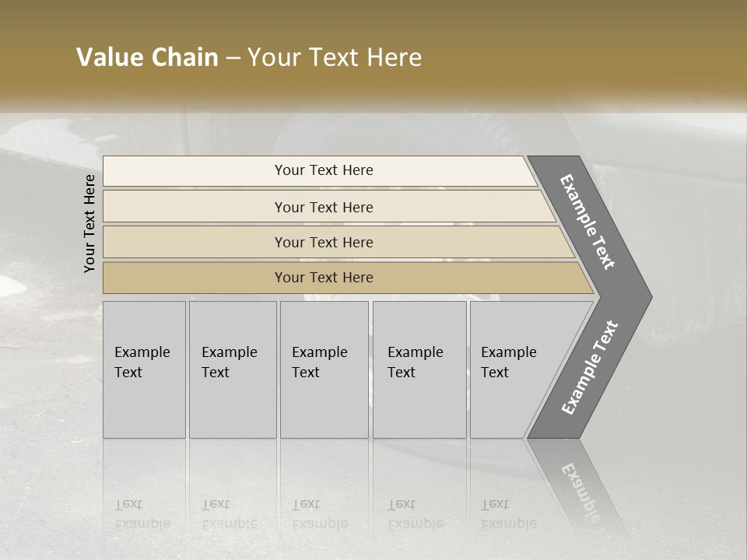Screen dimensions: 747x560
Task: Click the vertical Your Text Here label
Action: pyautogui.click(x=89, y=223)
